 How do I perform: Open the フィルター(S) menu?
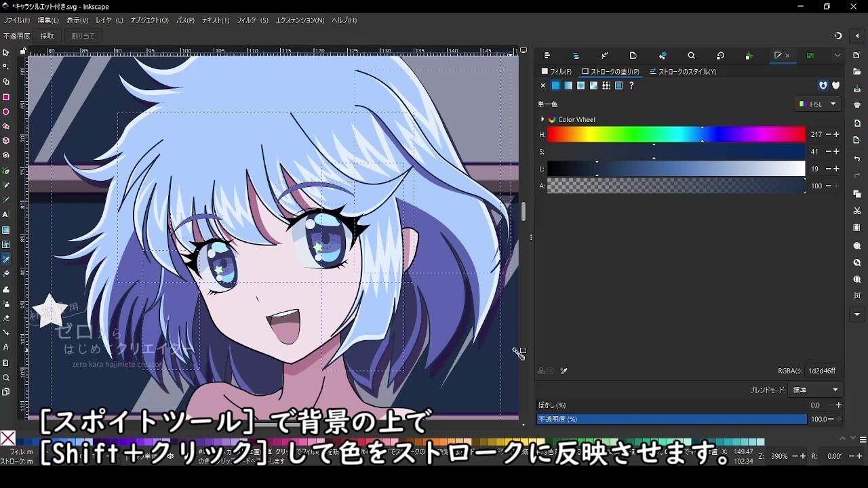point(252,20)
